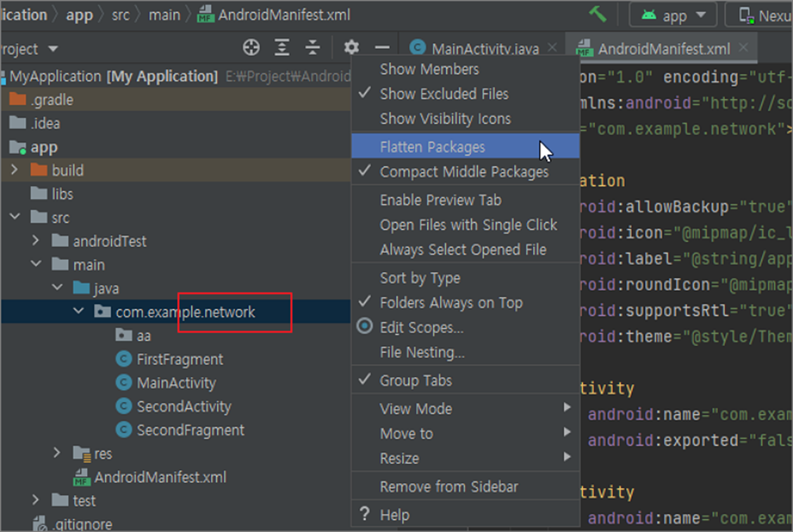This screenshot has height=532, width=793.
Task: Choose Open Files with Single Click
Action: click(465, 224)
